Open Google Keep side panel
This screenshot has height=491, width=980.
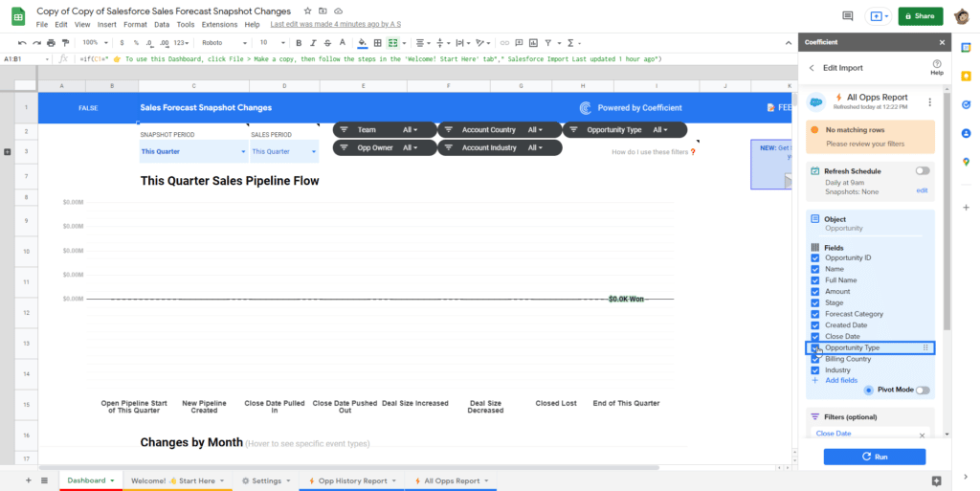tap(967, 76)
